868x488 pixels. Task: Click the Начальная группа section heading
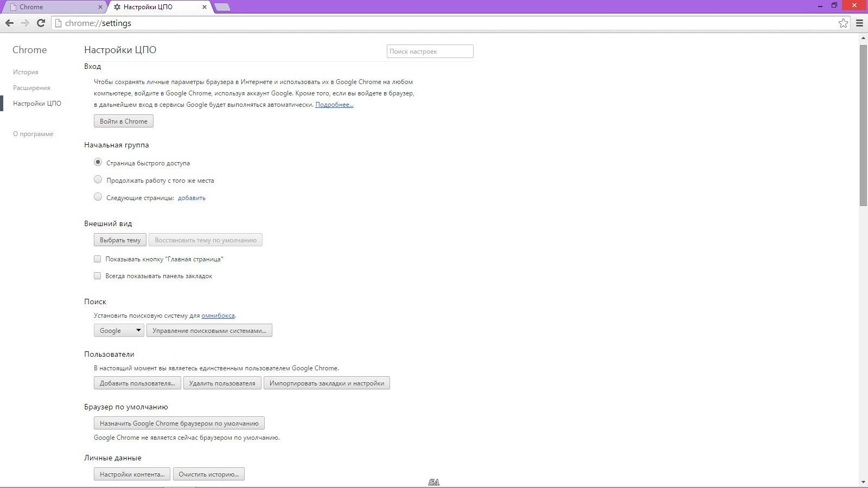(x=117, y=145)
